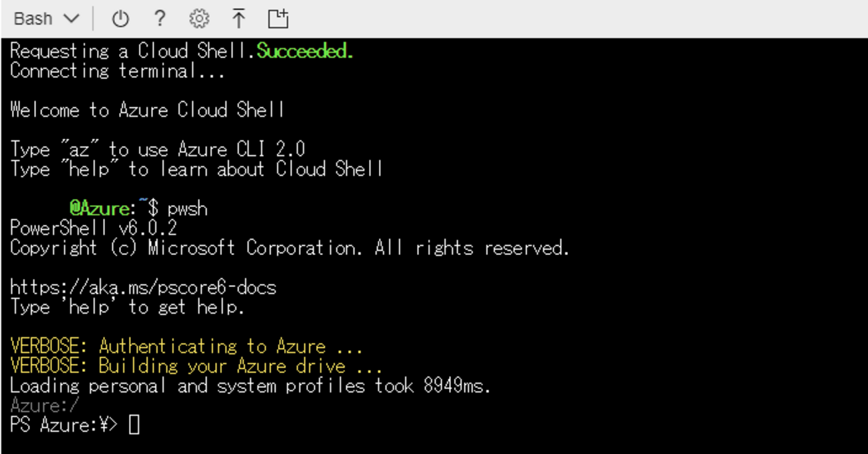
Task: Restart Cloud Shell with the power icon
Action: [x=120, y=19]
